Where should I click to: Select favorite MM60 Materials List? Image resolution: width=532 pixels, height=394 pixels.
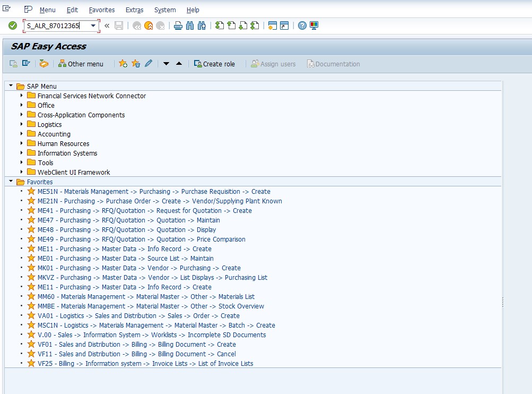146,296
